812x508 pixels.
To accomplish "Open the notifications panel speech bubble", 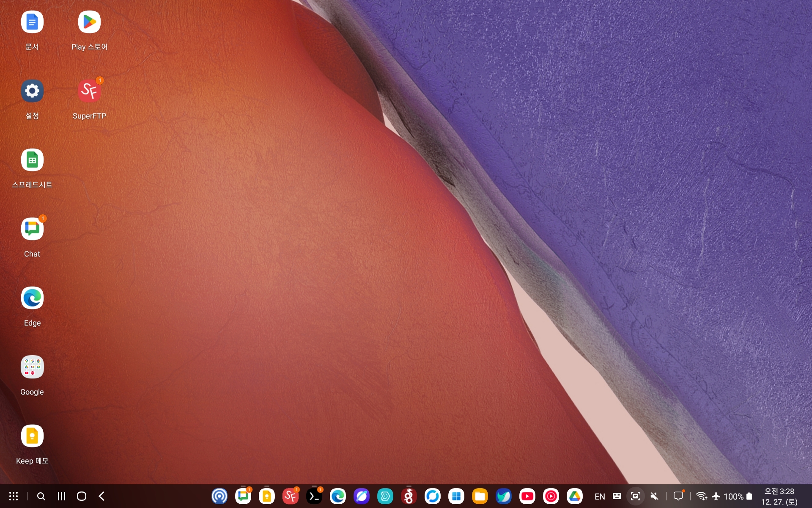I will click(678, 496).
